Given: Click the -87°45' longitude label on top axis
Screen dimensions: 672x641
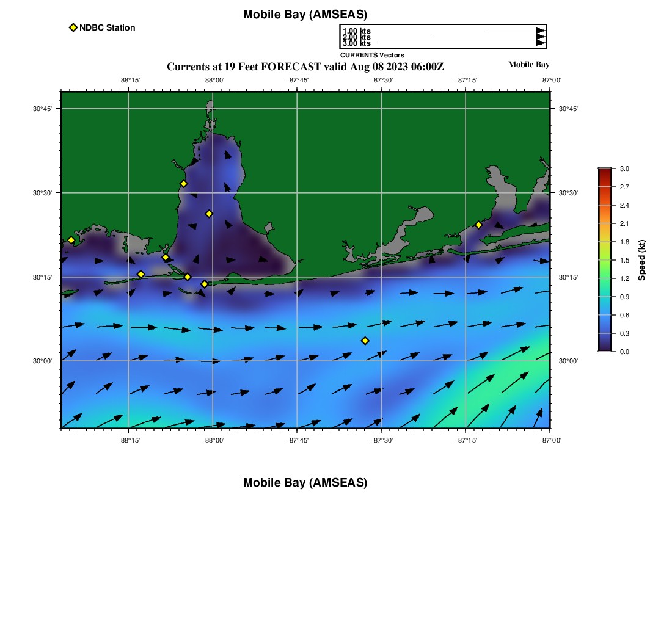Looking at the screenshot, I should tap(297, 80).
